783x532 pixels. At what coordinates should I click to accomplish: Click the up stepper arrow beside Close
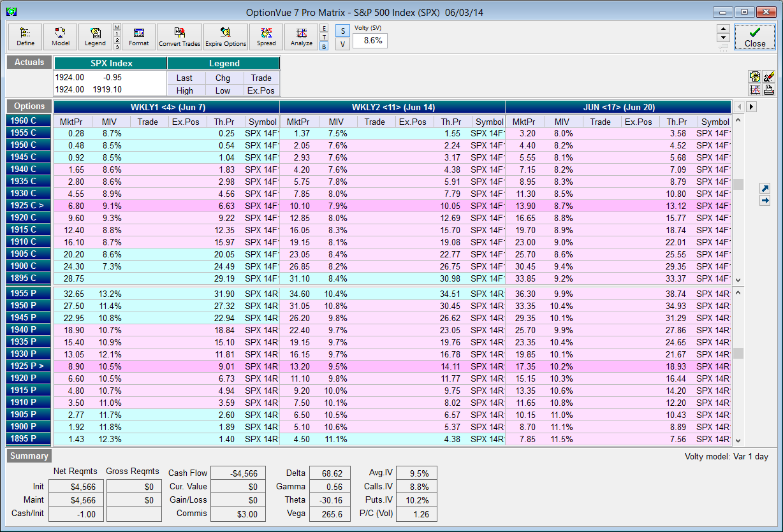[x=723, y=29]
